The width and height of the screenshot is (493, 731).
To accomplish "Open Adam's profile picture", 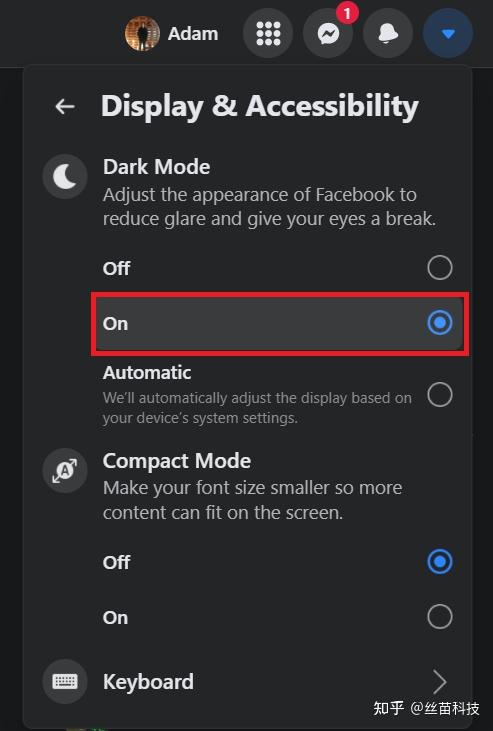I will coord(142,34).
